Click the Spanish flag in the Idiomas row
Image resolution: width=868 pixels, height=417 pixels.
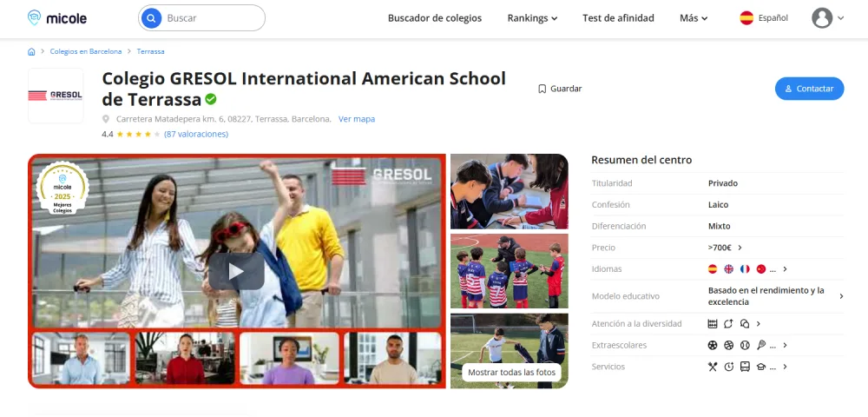coord(713,269)
